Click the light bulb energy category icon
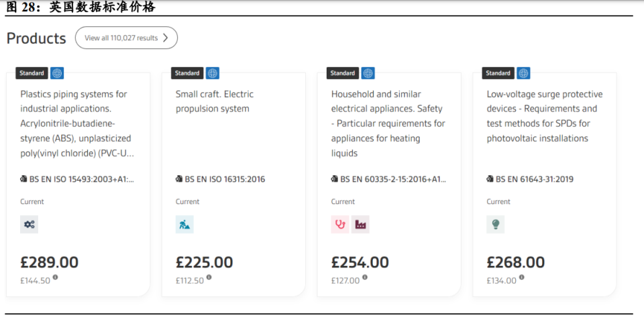The width and height of the screenshot is (644, 315). click(x=496, y=225)
